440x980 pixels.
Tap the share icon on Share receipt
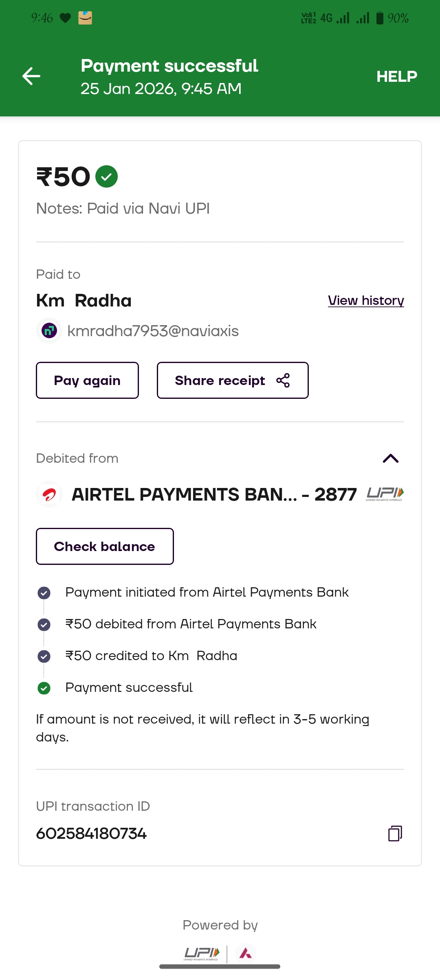tap(283, 381)
